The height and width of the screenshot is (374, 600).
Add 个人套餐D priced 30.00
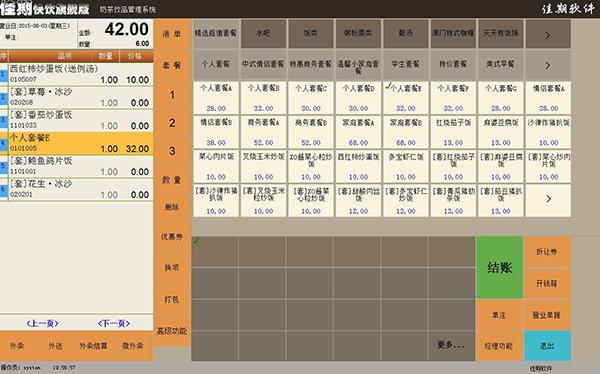point(359,98)
